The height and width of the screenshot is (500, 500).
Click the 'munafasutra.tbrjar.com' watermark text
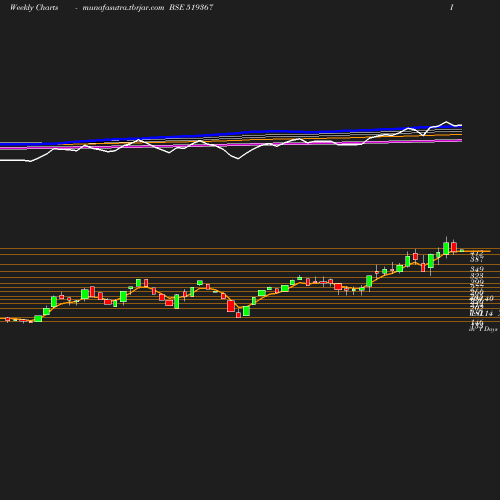[123, 8]
